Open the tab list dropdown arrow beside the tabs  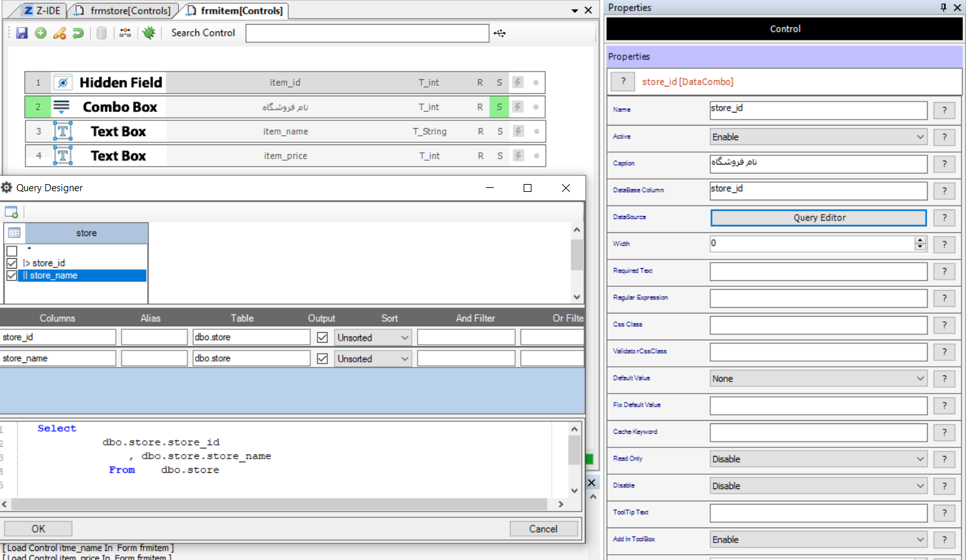click(x=574, y=10)
